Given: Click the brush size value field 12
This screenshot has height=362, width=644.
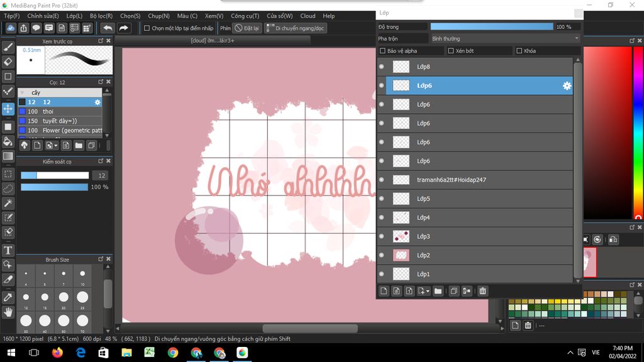Looking at the screenshot, I should coord(101,175).
